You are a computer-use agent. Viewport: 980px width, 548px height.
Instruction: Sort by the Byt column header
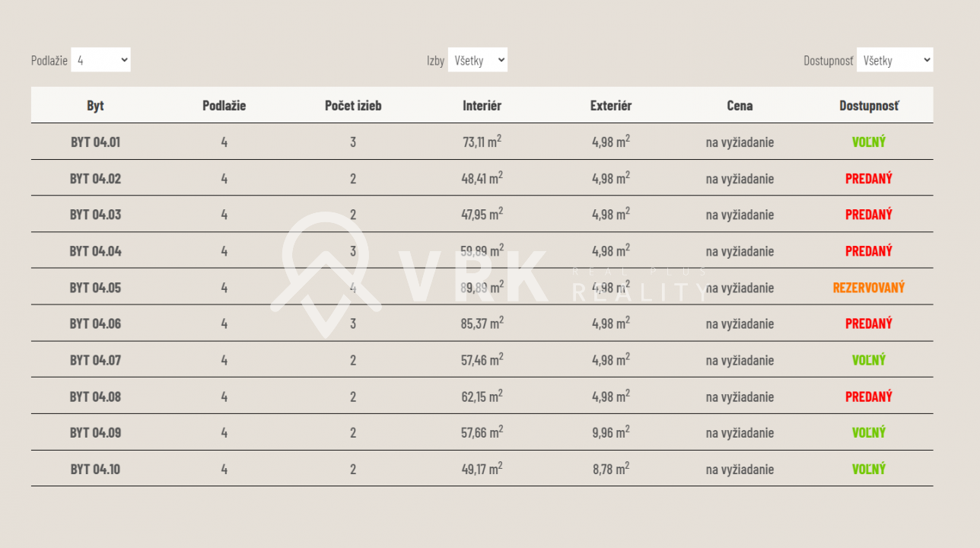tap(95, 106)
